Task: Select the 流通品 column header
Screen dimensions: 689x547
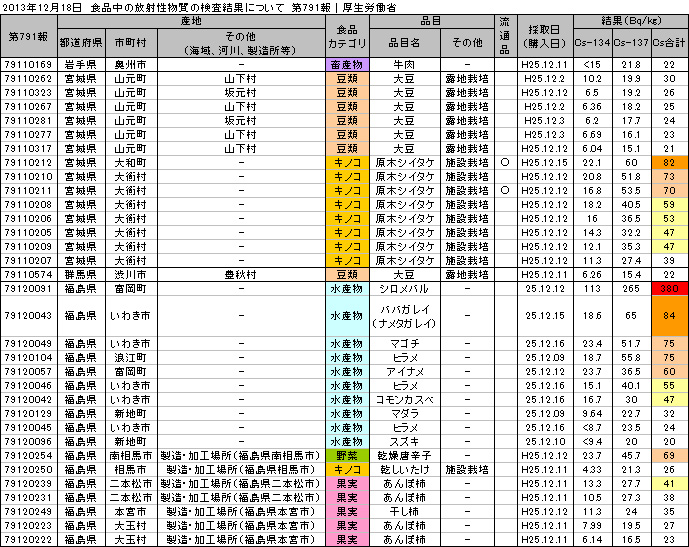Action: point(504,36)
